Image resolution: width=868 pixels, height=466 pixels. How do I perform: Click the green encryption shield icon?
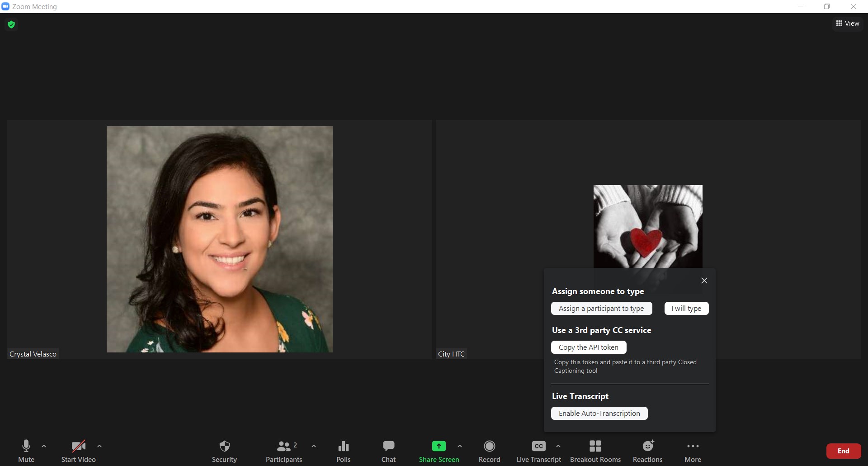click(x=12, y=24)
